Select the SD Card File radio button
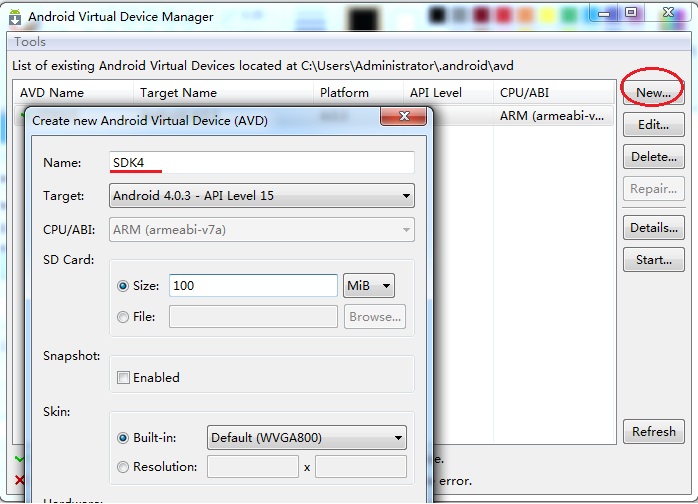 (123, 317)
